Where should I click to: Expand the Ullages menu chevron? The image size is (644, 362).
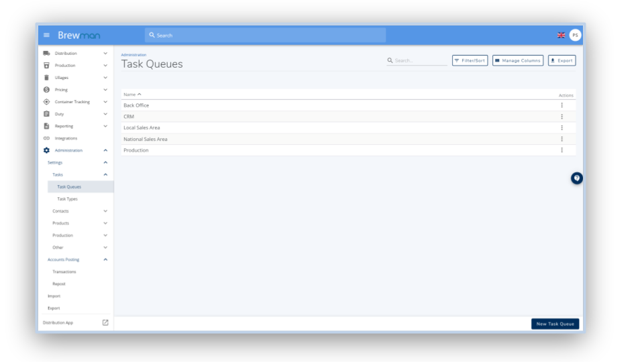[x=105, y=78]
